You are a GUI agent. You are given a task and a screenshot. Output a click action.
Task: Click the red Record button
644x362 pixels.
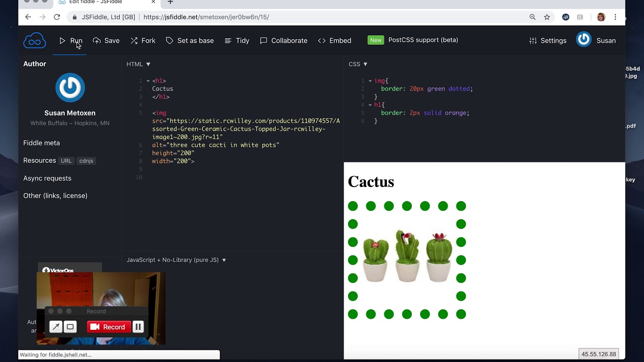(109, 327)
